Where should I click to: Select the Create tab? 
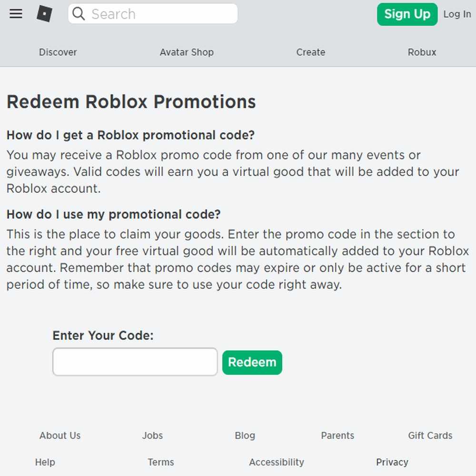310,52
